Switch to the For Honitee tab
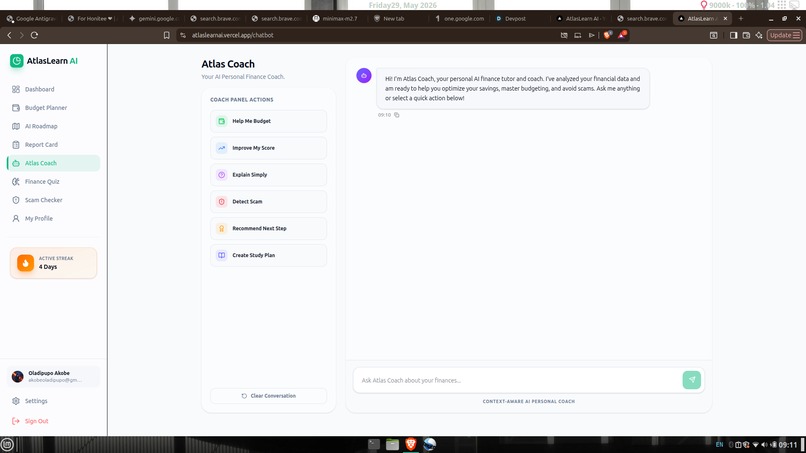The image size is (806, 453). coord(93,19)
